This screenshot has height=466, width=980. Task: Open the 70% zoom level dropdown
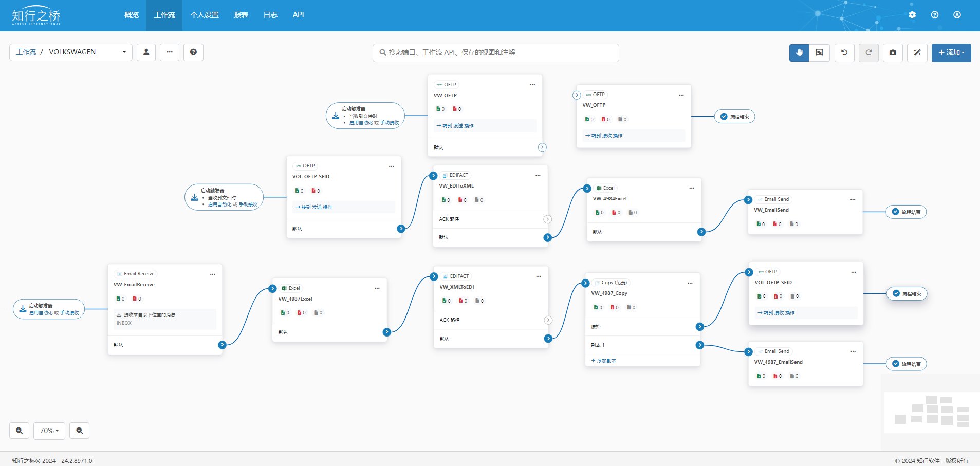49,431
